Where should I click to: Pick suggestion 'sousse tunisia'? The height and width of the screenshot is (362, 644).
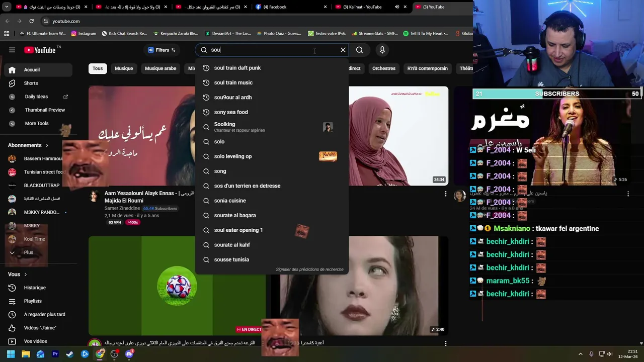pos(272,259)
